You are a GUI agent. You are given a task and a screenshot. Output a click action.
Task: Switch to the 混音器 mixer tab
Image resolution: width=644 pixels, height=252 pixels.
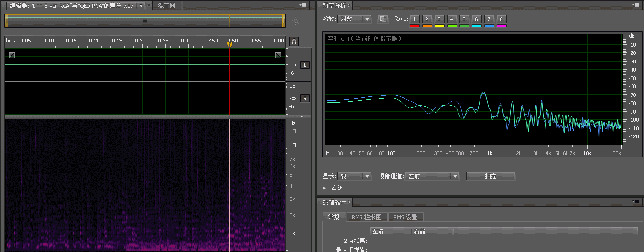(166, 6)
